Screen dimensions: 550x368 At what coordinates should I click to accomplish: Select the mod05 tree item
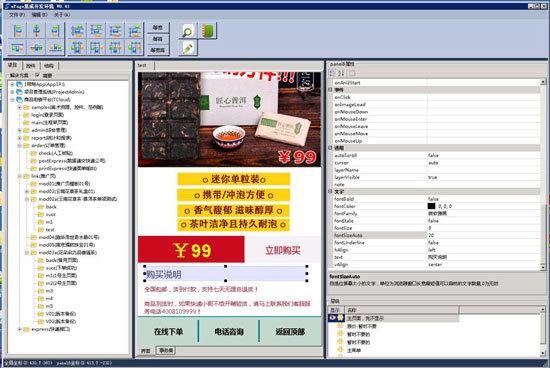tap(67, 245)
